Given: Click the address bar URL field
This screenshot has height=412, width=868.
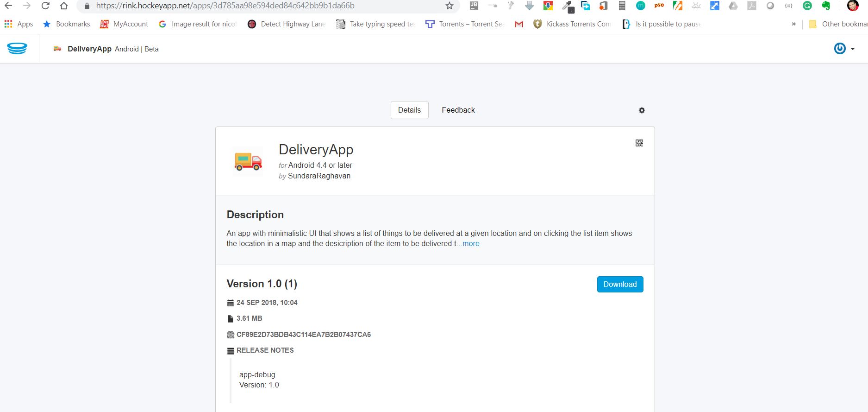Looking at the screenshot, I should pyautogui.click(x=269, y=6).
